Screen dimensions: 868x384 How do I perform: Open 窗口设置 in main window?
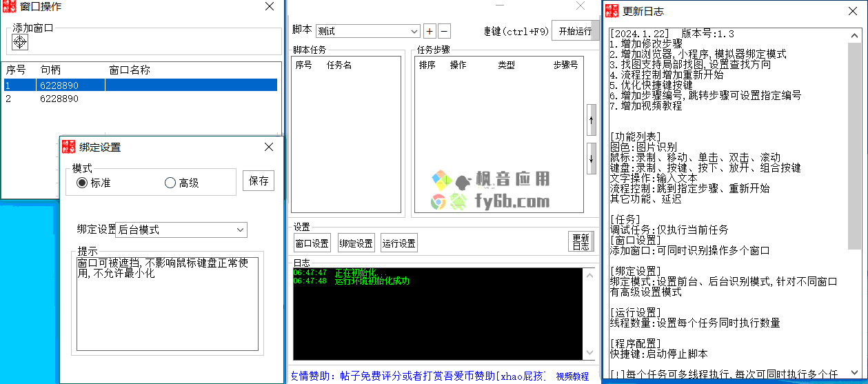coord(312,243)
